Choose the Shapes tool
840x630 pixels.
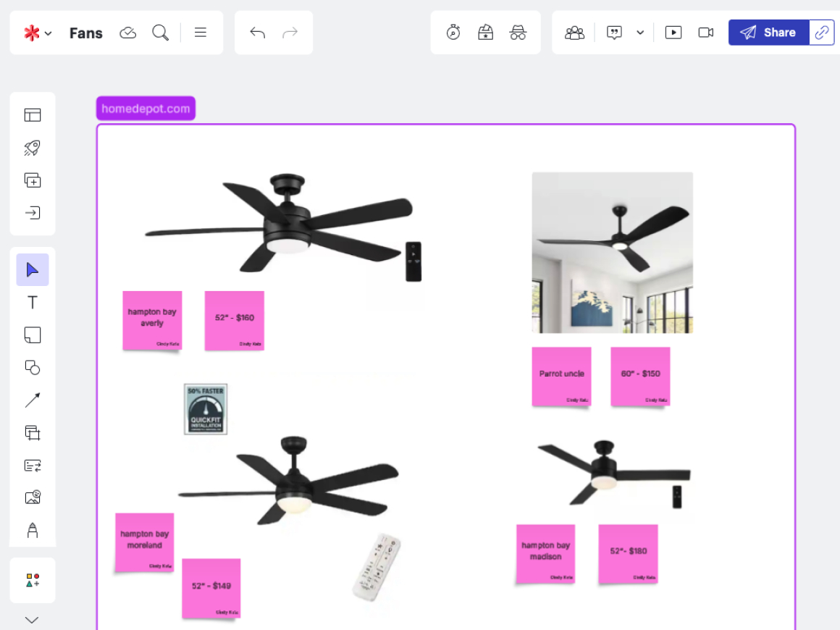coord(33,368)
